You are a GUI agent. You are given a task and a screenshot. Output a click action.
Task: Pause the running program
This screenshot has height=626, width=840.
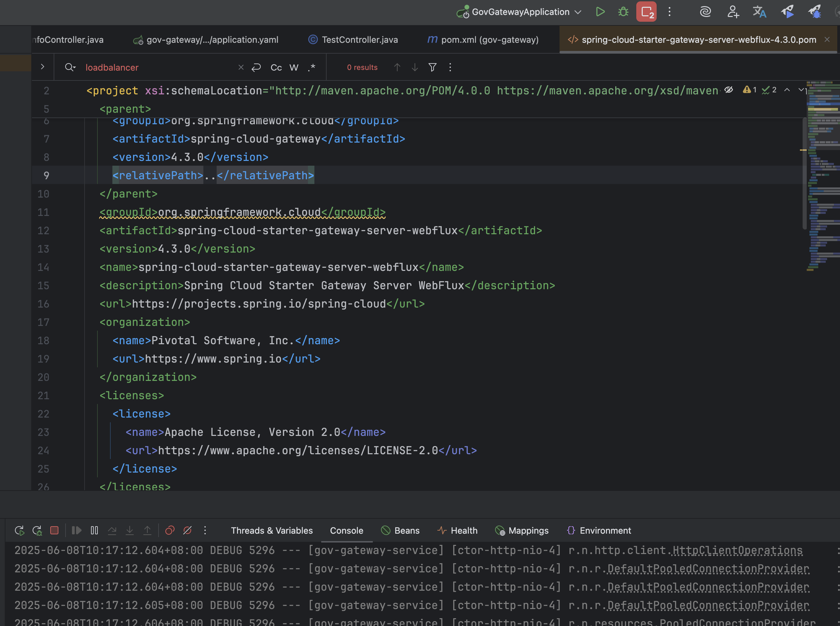tap(94, 530)
